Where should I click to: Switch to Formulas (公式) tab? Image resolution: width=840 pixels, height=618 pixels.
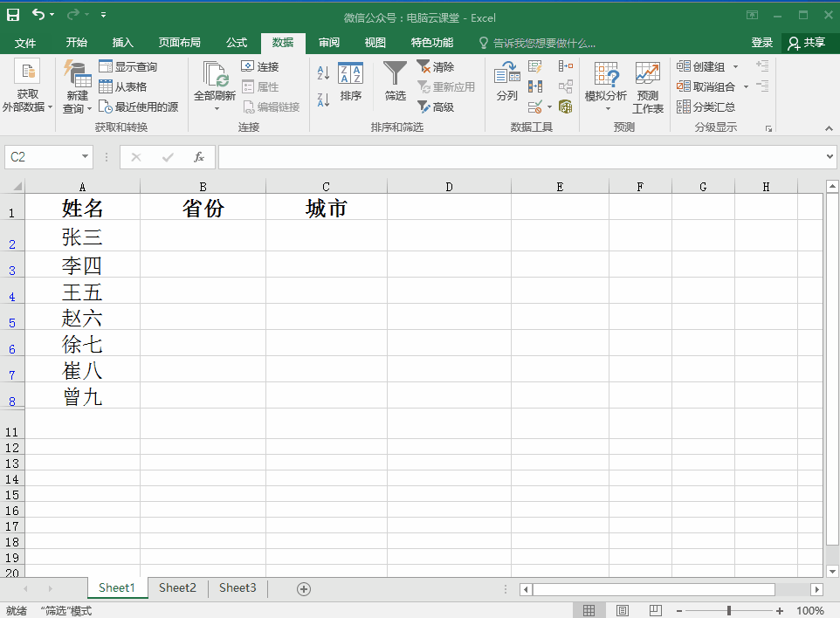(237, 43)
